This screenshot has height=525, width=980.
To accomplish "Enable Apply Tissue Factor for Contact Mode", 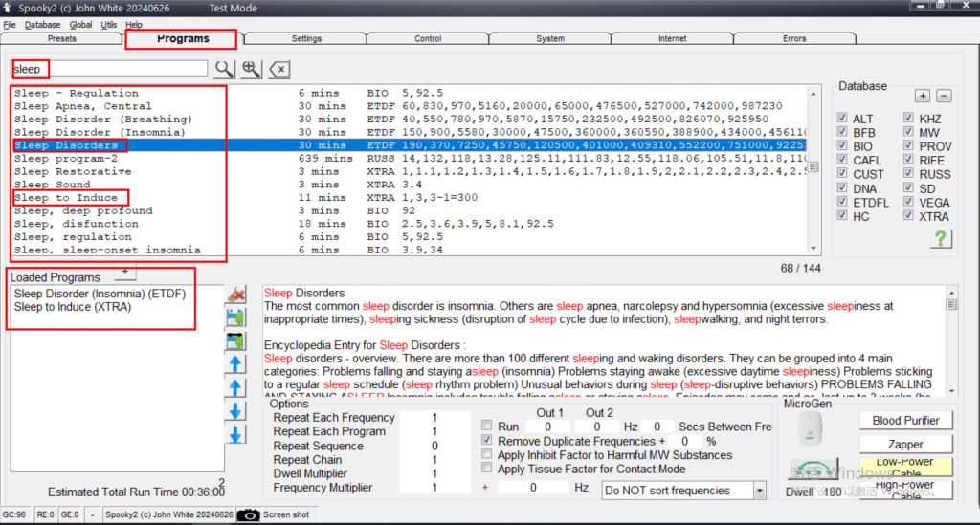I will pos(487,470).
